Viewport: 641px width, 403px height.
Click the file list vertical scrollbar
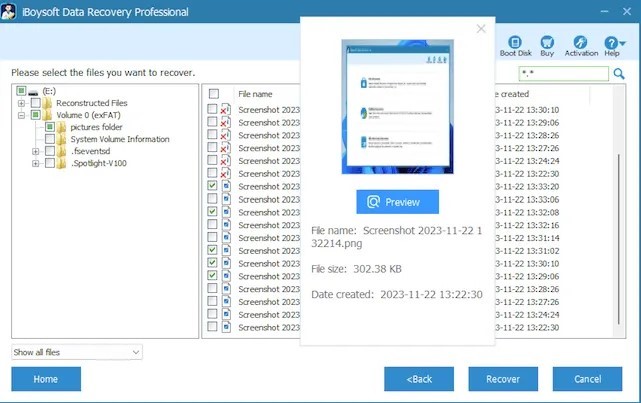[619, 239]
